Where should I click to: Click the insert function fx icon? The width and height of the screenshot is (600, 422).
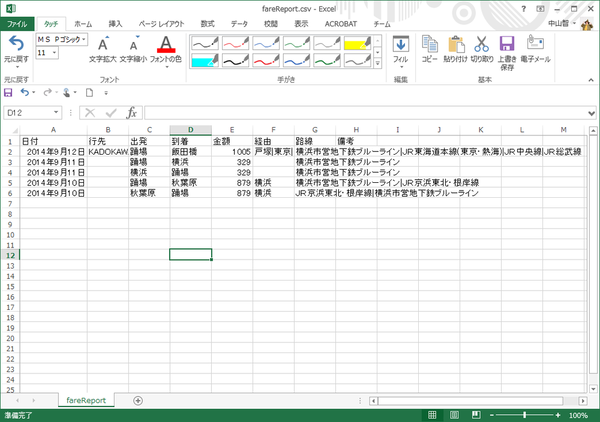[x=132, y=113]
